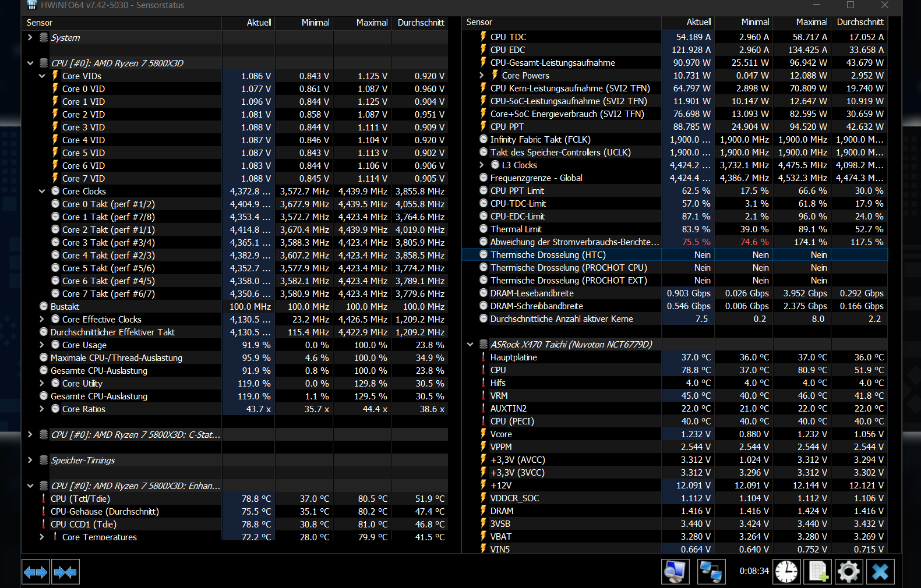Select the Thermische Drosselung (PROCHOT CPU) row
The width and height of the screenshot is (921, 588).
[675, 267]
